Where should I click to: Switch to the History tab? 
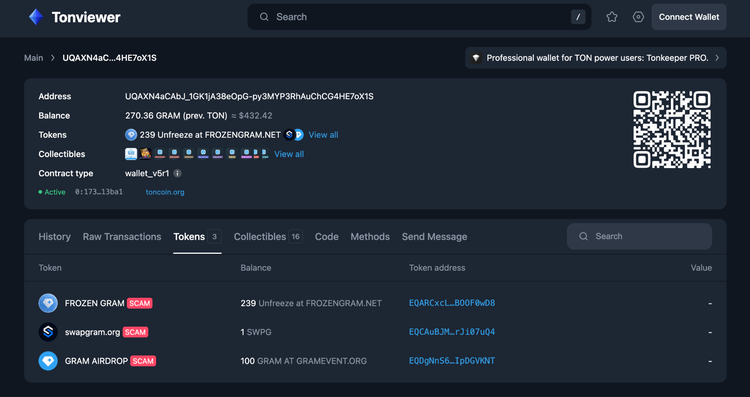pos(55,237)
